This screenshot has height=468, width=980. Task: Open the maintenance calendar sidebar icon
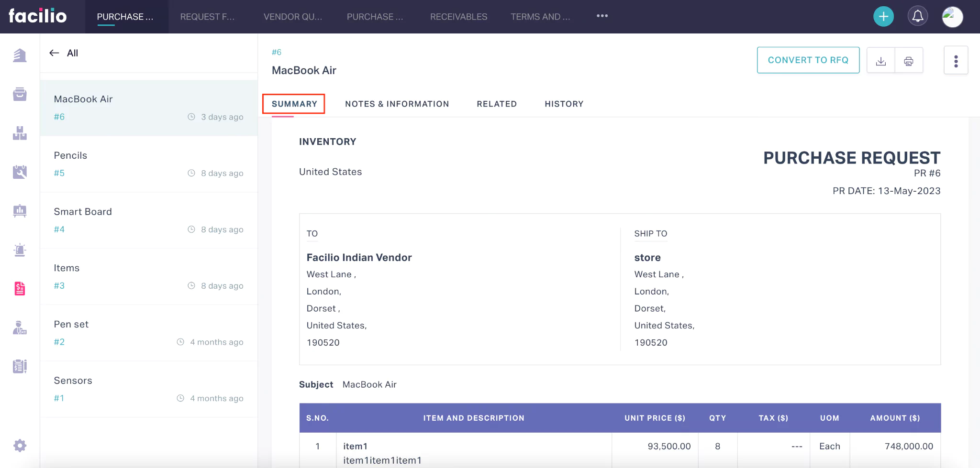point(20,172)
